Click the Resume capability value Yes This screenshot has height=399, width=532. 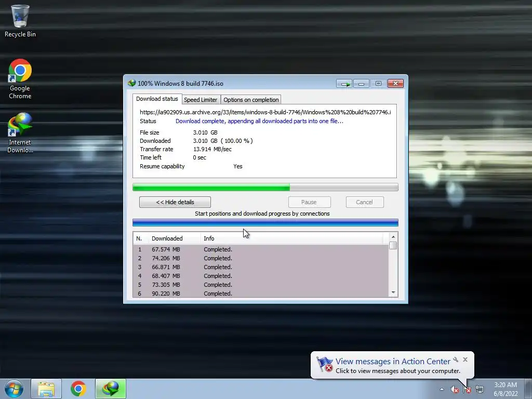[238, 166]
